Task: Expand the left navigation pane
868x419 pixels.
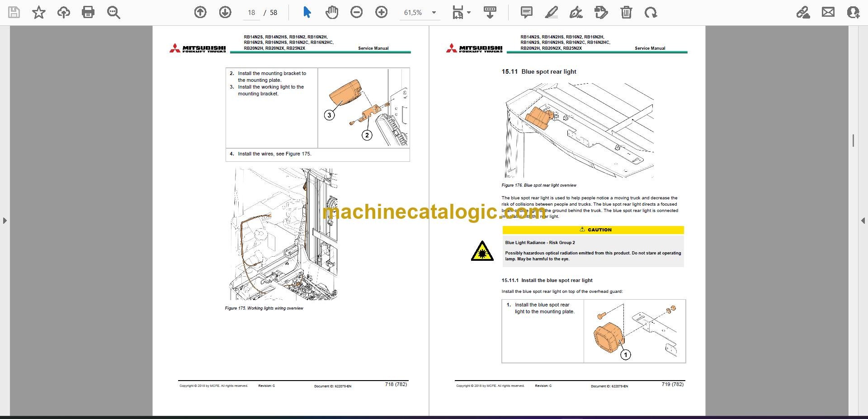Action: (x=5, y=221)
